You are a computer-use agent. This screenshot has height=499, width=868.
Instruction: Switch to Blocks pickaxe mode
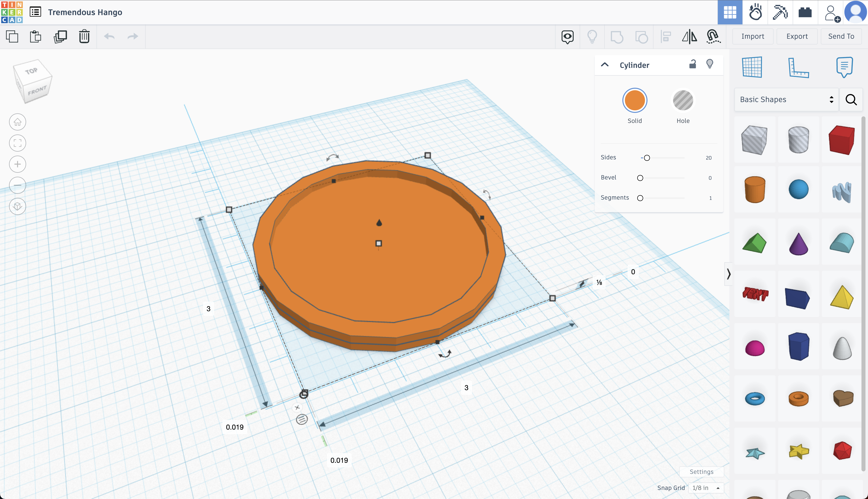click(x=780, y=12)
